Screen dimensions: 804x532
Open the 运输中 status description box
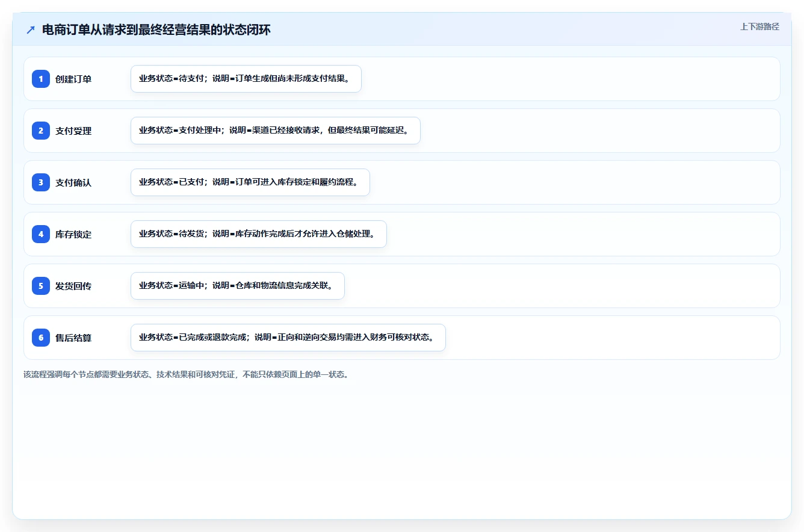(238, 286)
